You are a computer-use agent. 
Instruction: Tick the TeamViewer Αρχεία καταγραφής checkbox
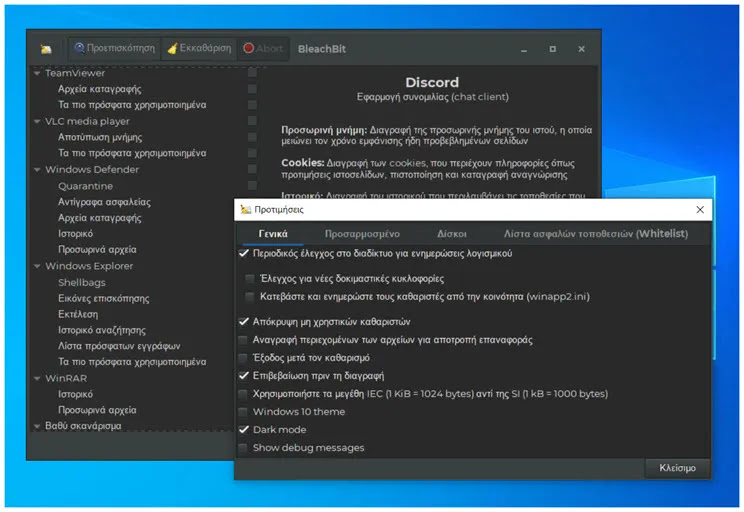pyautogui.click(x=252, y=89)
